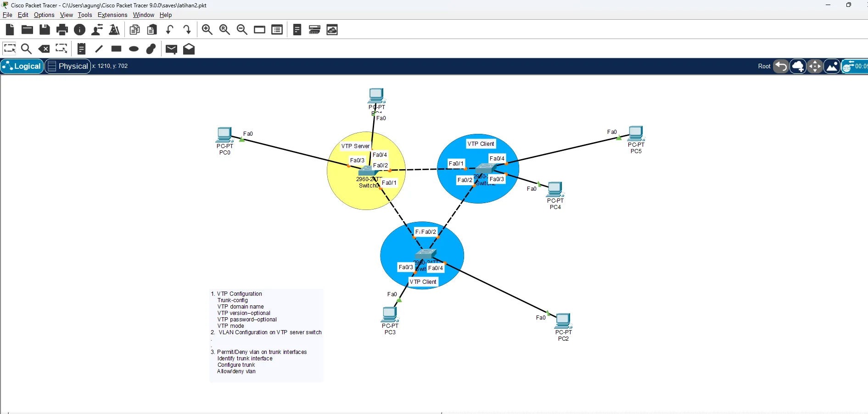Viewport: 868px width, 414px height.
Task: Open the cluster devices icon in toolbar
Action: point(314,30)
